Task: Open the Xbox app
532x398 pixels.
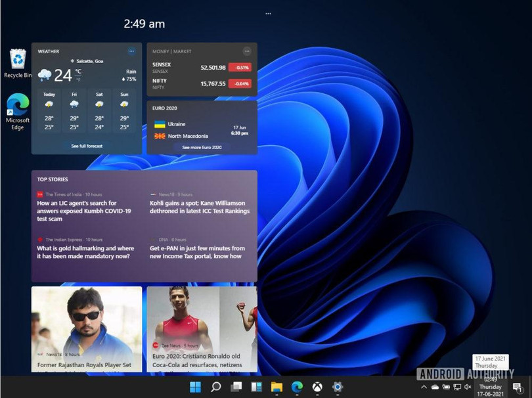Action: [x=317, y=387]
